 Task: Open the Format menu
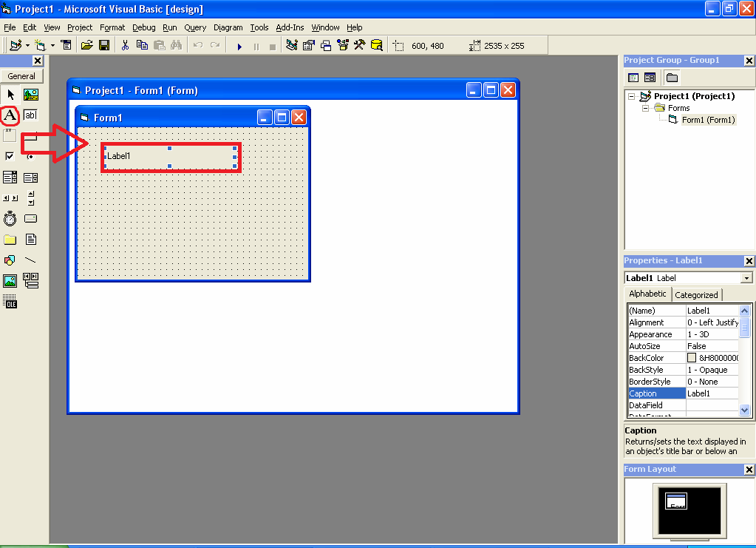coord(112,27)
